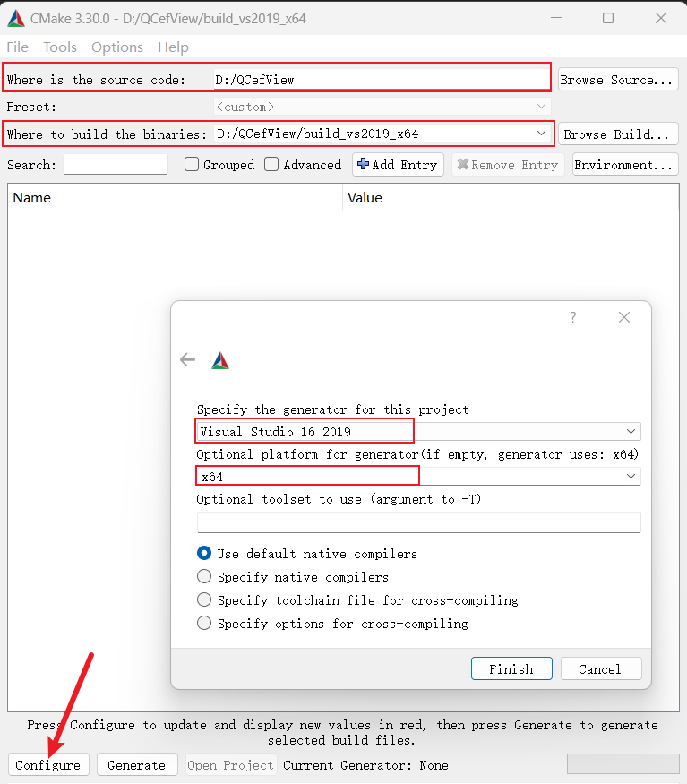
Task: Click the optional toolset input field
Action: point(419,522)
